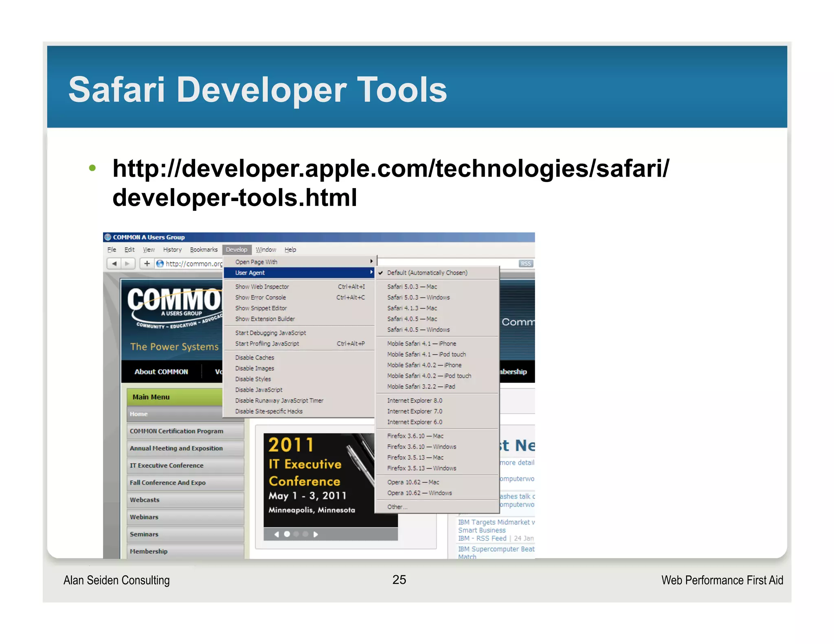Click the browser back arrow button
Image resolution: width=834 pixels, height=644 pixels.
point(114,263)
